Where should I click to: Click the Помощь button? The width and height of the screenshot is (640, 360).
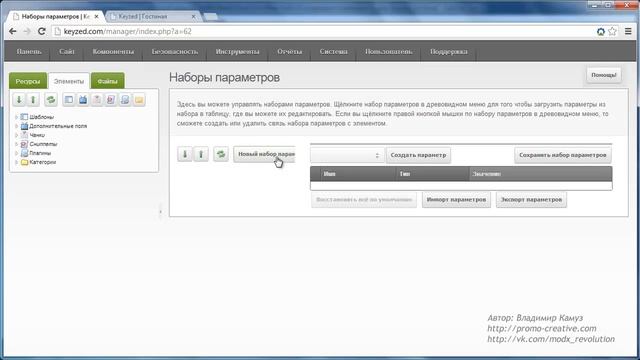[604, 75]
